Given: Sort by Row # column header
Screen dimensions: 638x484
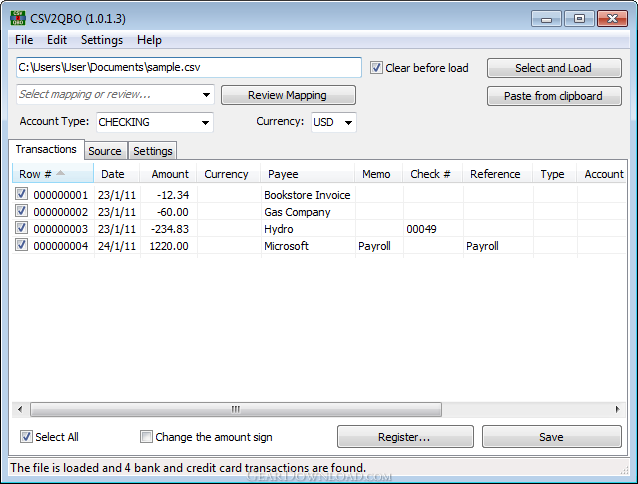Looking at the screenshot, I should point(53,174).
